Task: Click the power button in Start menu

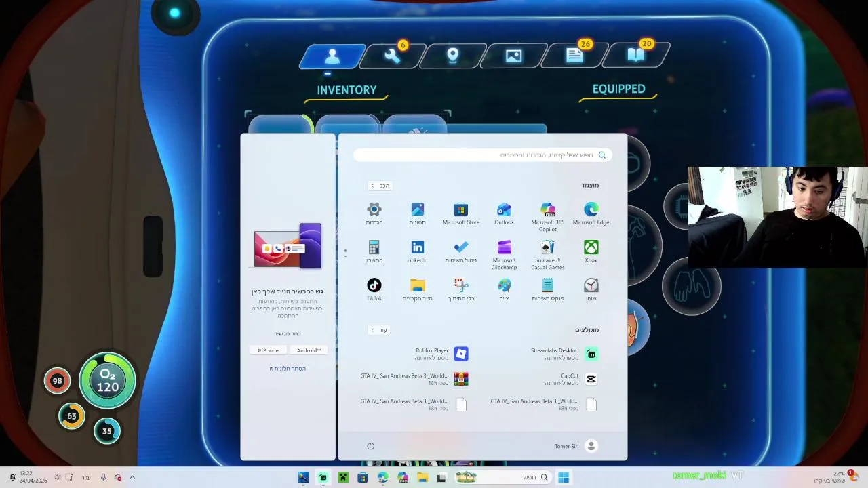Action: tap(370, 446)
